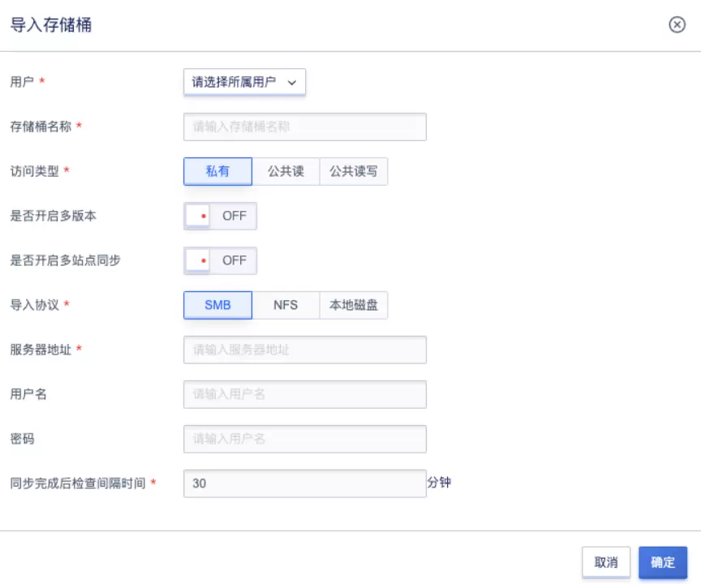Click the 同步完成后检查间隔时间 field showing 30

click(304, 483)
